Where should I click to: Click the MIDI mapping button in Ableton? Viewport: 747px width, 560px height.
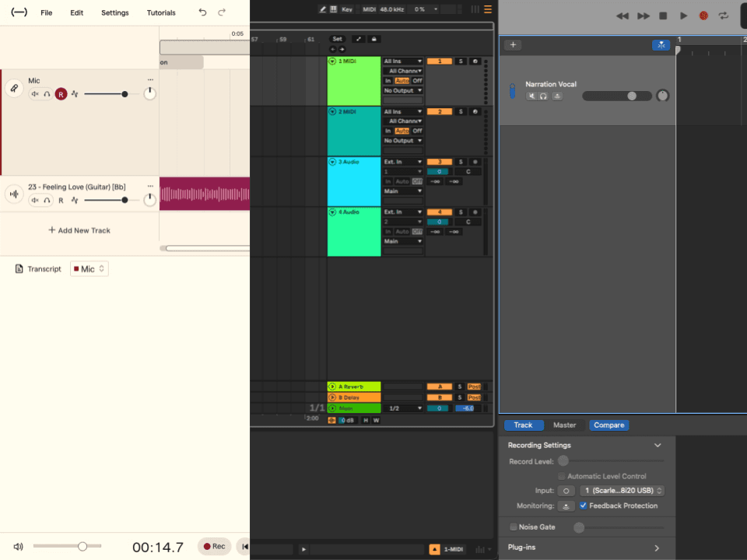[369, 9]
